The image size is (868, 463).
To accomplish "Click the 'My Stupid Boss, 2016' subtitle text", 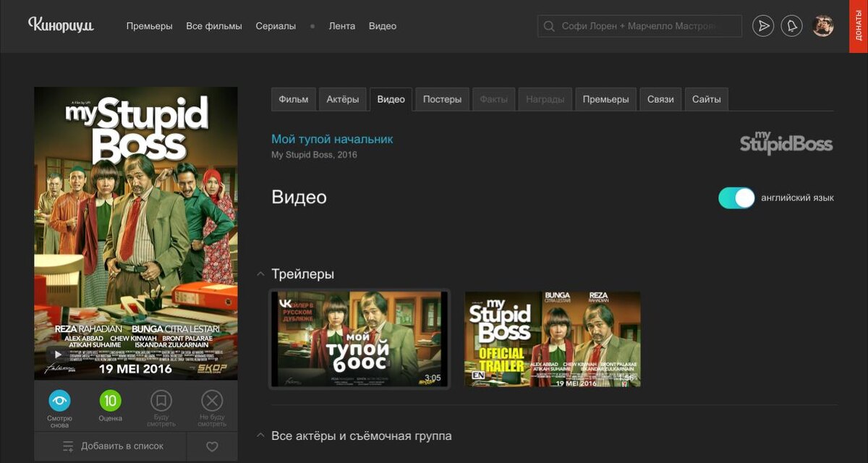I will (314, 155).
